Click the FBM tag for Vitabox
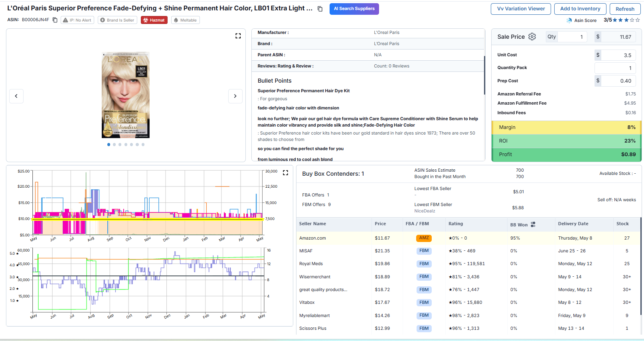Image resolution: width=644 pixels, height=341 pixels. click(424, 303)
